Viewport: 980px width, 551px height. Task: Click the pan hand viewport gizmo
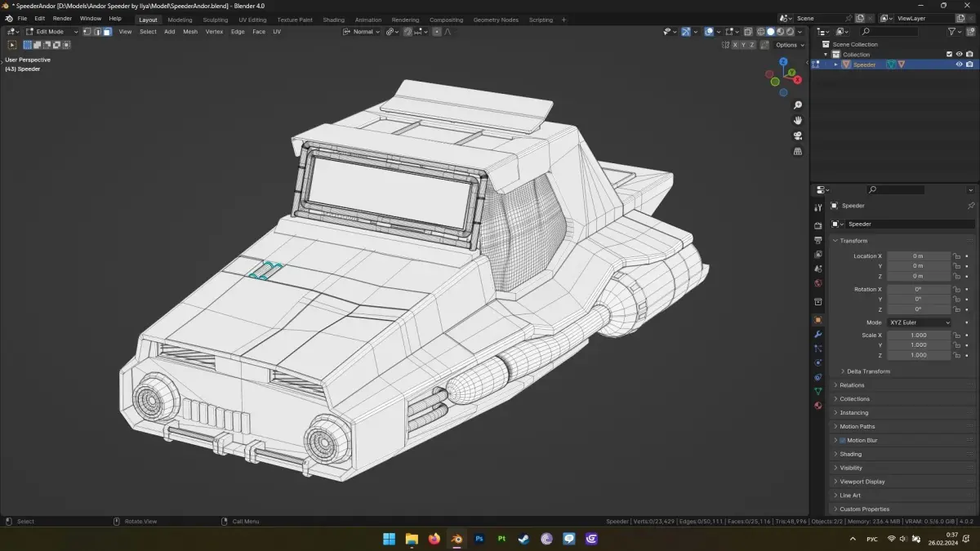[798, 120]
